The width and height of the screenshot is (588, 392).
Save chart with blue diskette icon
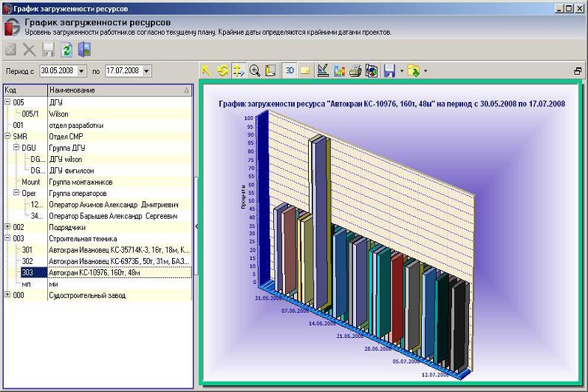389,70
